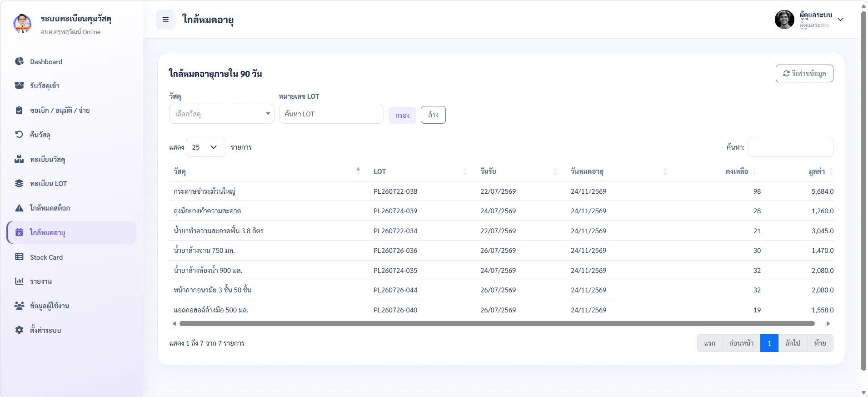The width and height of the screenshot is (868, 397).
Task: Click the รับวัสดุเข้า box icon
Action: 19,85
